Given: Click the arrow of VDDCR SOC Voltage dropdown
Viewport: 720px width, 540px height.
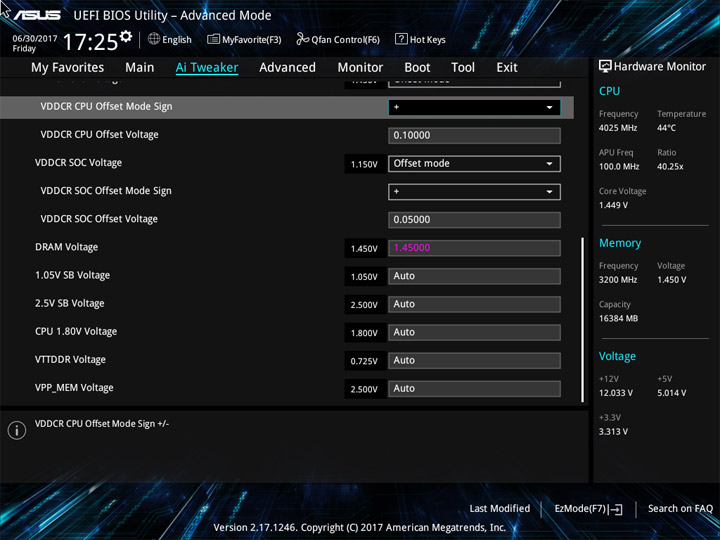Looking at the screenshot, I should point(549,164).
